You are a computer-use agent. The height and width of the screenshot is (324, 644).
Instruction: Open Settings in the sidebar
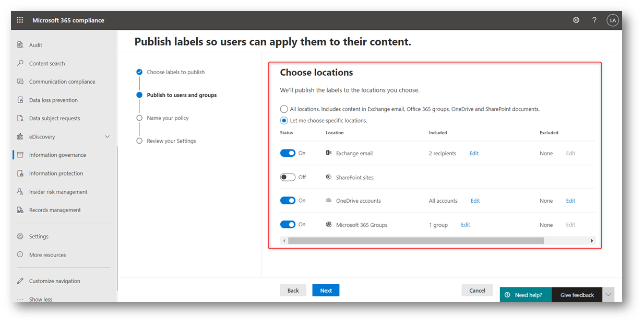[39, 236]
